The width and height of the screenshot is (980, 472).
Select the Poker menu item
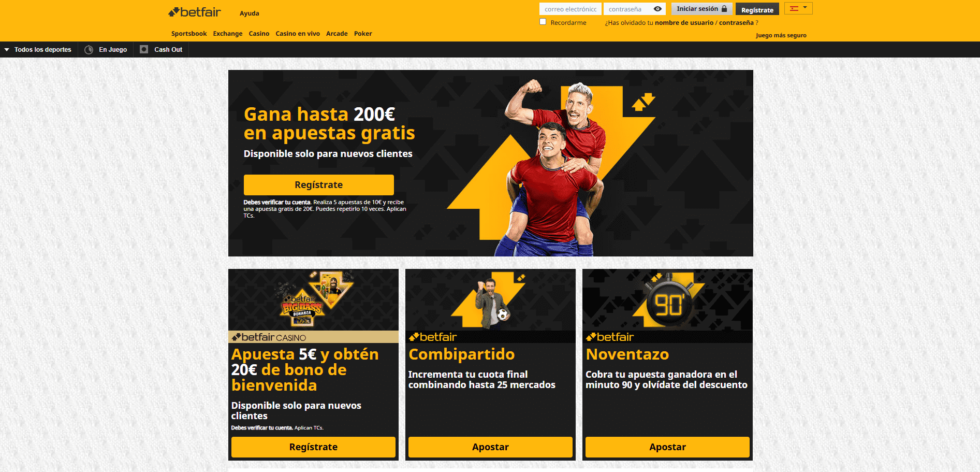[363, 34]
